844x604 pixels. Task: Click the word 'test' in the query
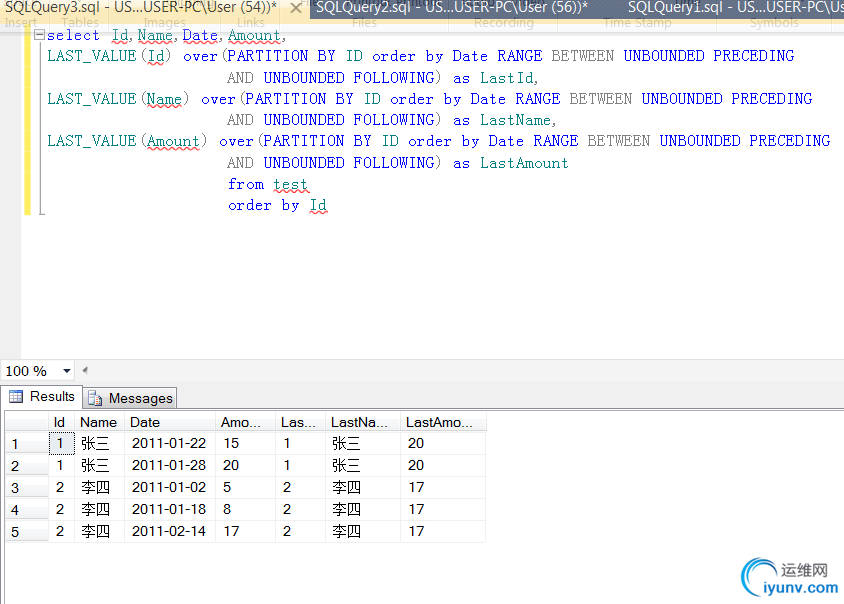pyautogui.click(x=291, y=184)
